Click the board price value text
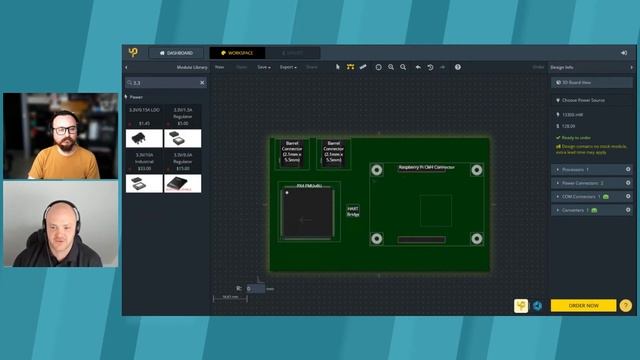 569,126
